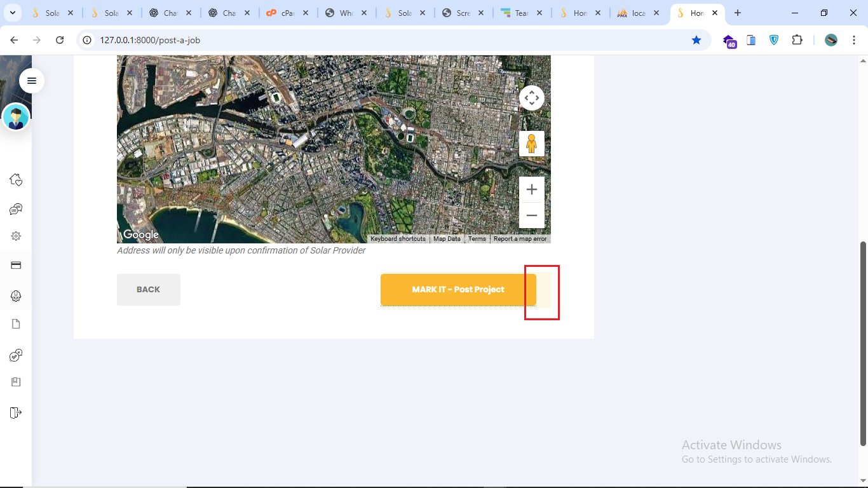This screenshot has width=868, height=488.
Task: Zoom in on the map
Action: (532, 189)
